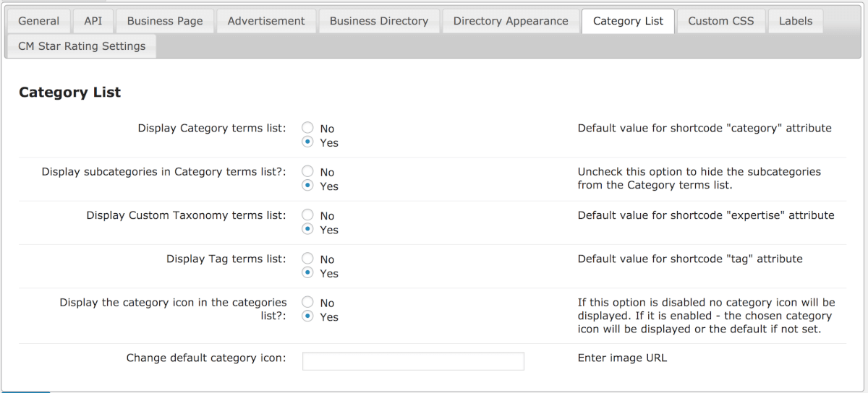Click the default category icon URL field
868x393 pixels.
pos(413,361)
